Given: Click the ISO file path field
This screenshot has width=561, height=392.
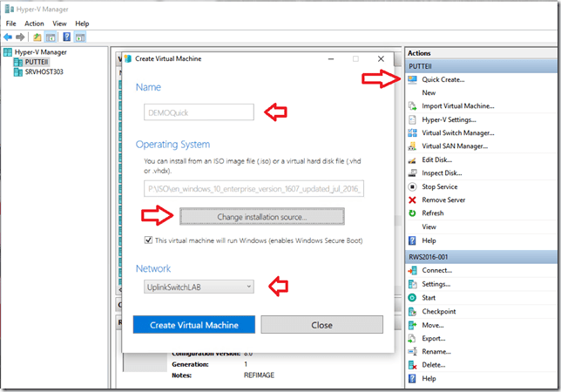Looking at the screenshot, I should 253,188.
